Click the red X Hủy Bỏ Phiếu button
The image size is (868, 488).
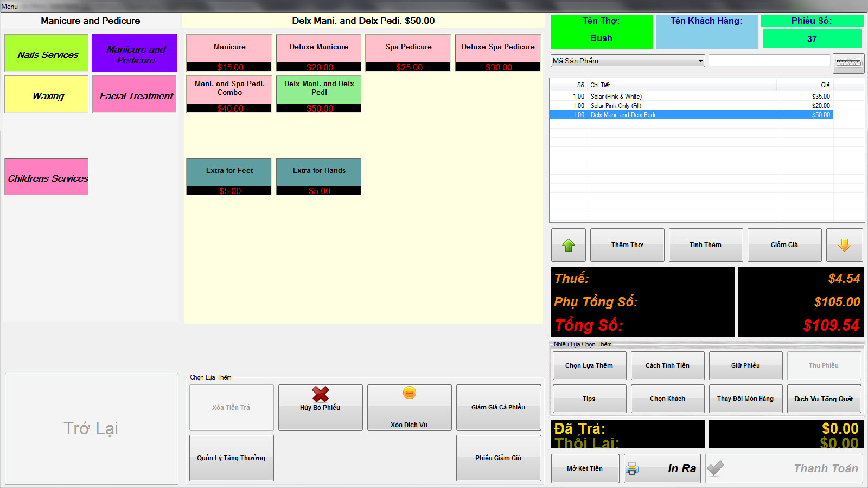(x=320, y=407)
